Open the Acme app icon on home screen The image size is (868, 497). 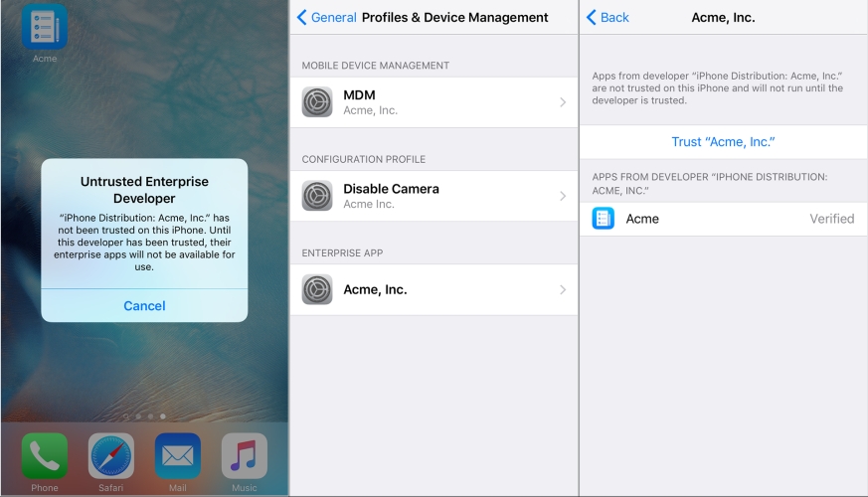pyautogui.click(x=45, y=27)
